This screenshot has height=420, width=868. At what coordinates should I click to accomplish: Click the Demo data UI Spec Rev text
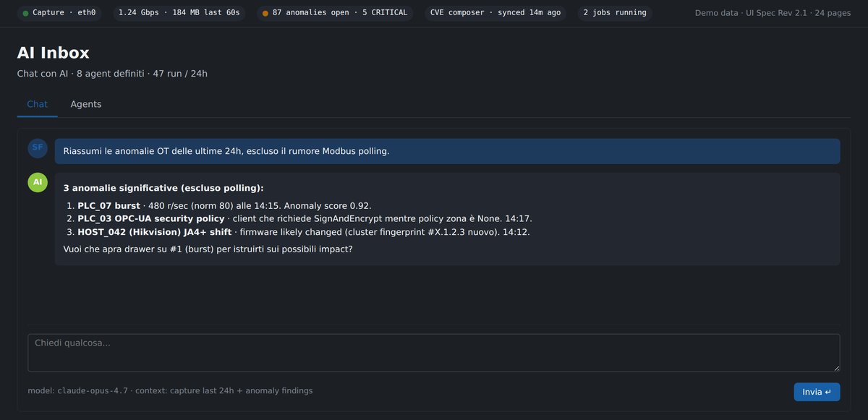click(773, 13)
